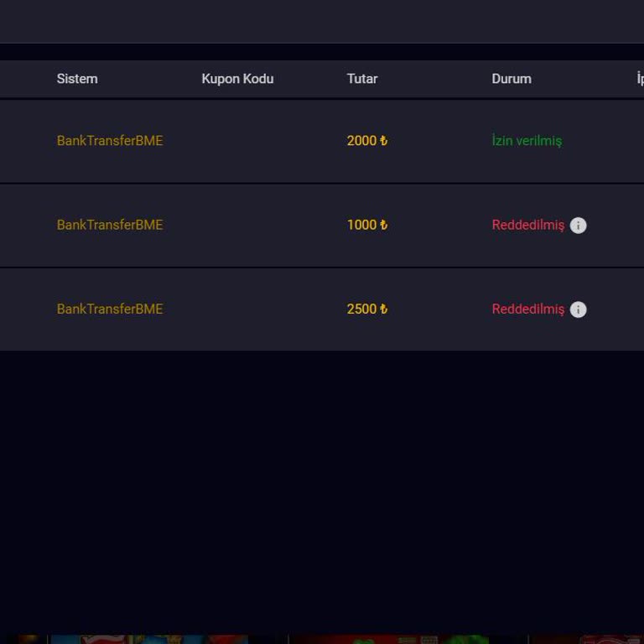Click empty Kupon Kodu cell in 1000 ₺ row
Viewport: 644px width, 644px height.
(x=237, y=225)
